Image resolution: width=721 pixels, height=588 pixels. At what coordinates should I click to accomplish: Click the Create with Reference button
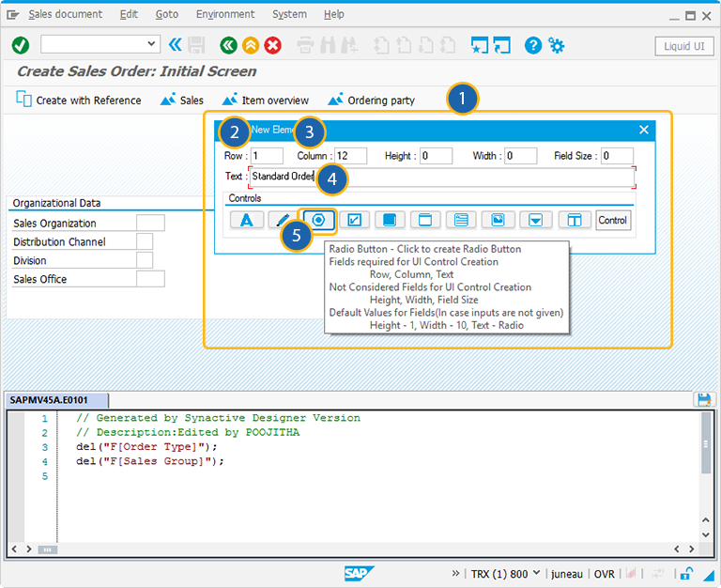[x=79, y=100]
